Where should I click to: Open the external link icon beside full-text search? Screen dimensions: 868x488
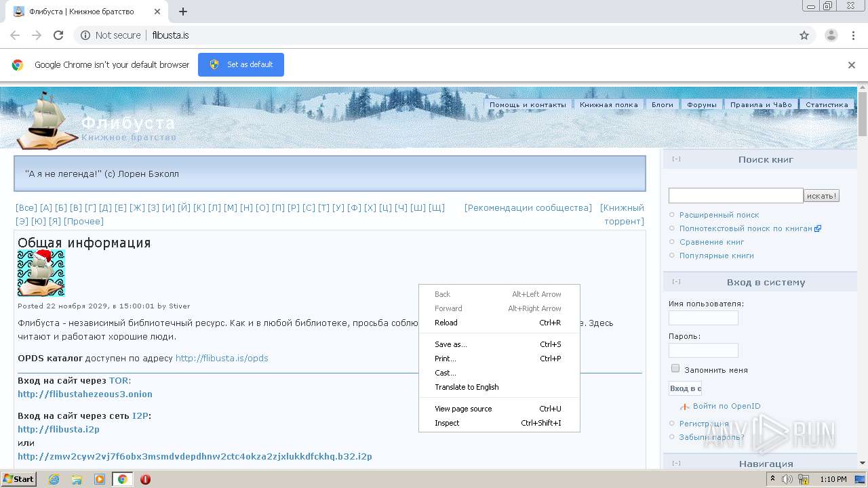[x=818, y=228]
